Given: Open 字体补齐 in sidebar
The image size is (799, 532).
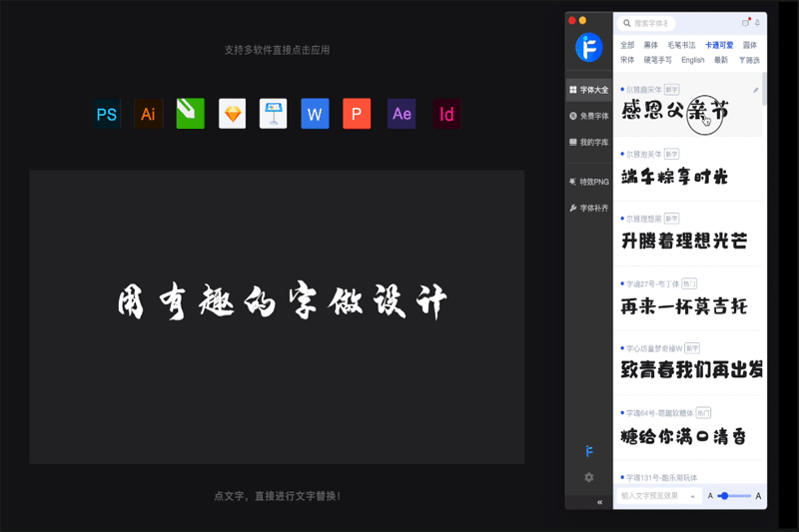Looking at the screenshot, I should pos(589,208).
